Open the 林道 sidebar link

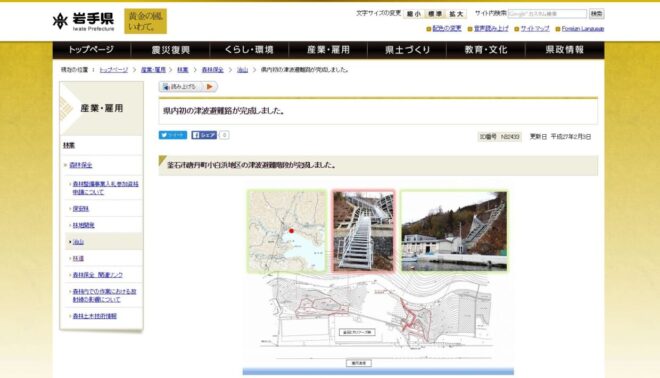click(78, 258)
